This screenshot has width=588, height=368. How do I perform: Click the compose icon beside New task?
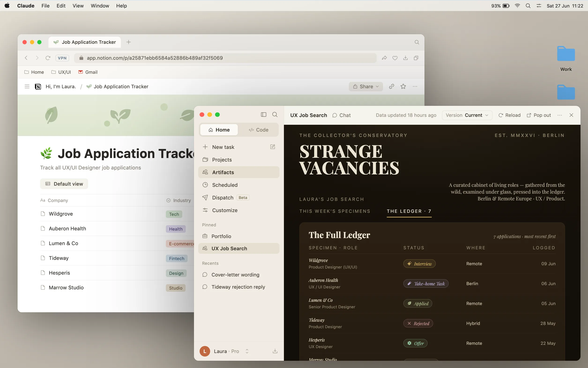pyautogui.click(x=273, y=147)
